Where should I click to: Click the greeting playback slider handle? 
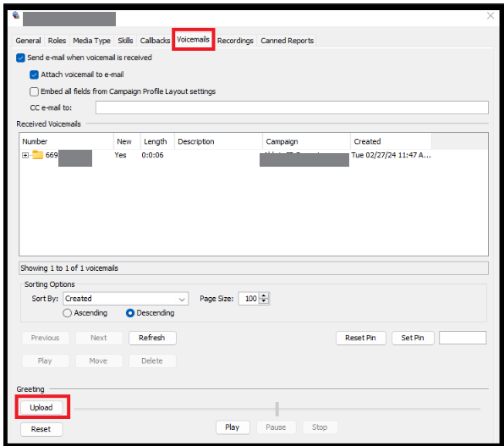point(277,409)
